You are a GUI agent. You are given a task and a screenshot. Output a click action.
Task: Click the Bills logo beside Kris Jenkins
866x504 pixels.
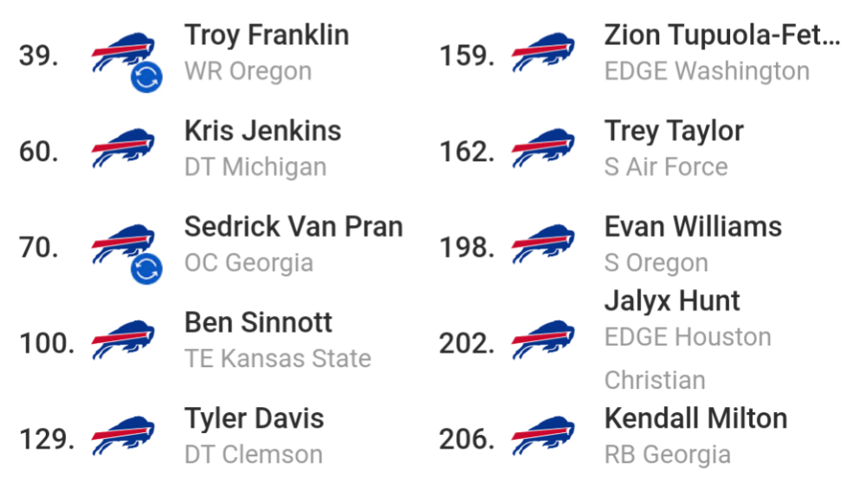tap(123, 148)
